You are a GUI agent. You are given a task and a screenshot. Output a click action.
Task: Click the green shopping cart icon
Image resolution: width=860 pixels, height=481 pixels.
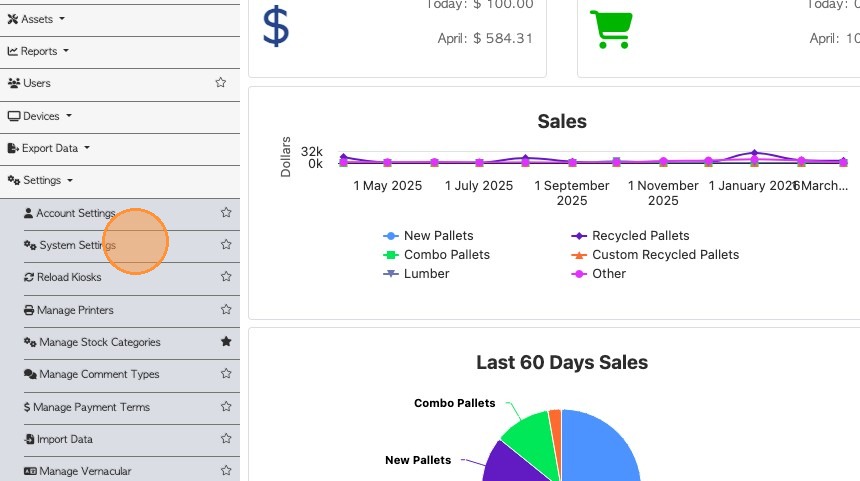coord(609,29)
